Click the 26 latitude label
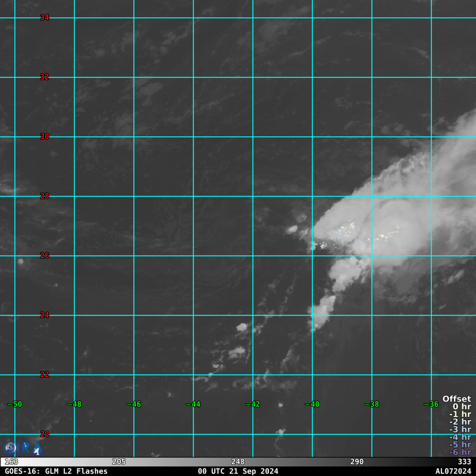 pyautogui.click(x=45, y=255)
